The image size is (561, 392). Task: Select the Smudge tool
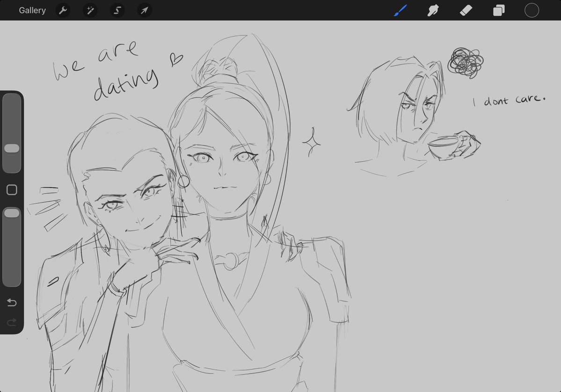[433, 10]
